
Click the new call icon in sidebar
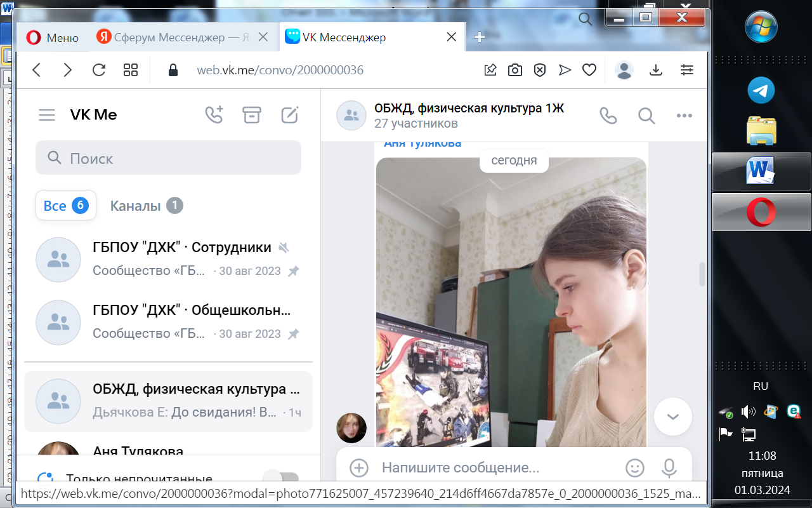tap(214, 115)
